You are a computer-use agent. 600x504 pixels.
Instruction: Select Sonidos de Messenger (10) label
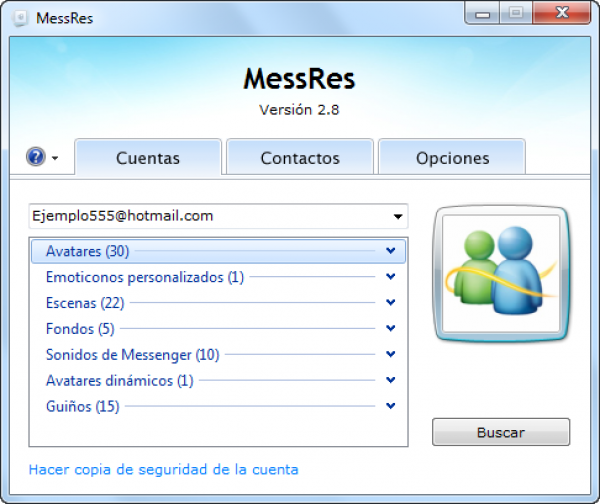tap(132, 355)
